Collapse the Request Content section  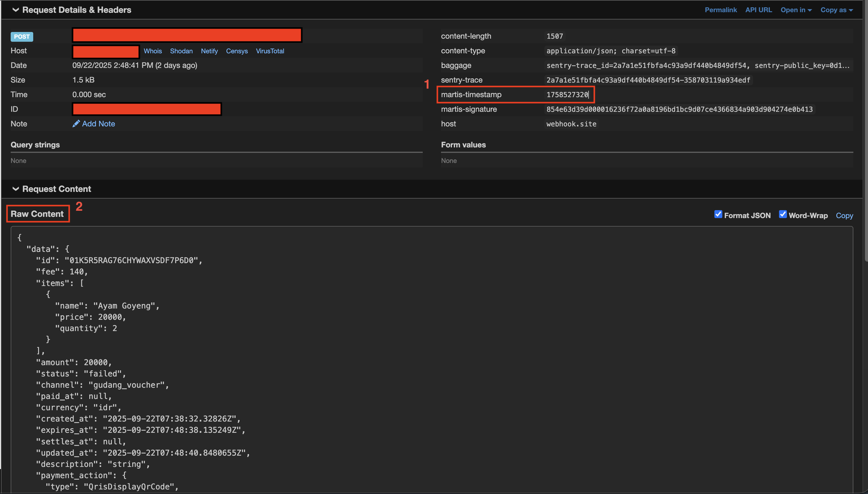pyautogui.click(x=15, y=189)
